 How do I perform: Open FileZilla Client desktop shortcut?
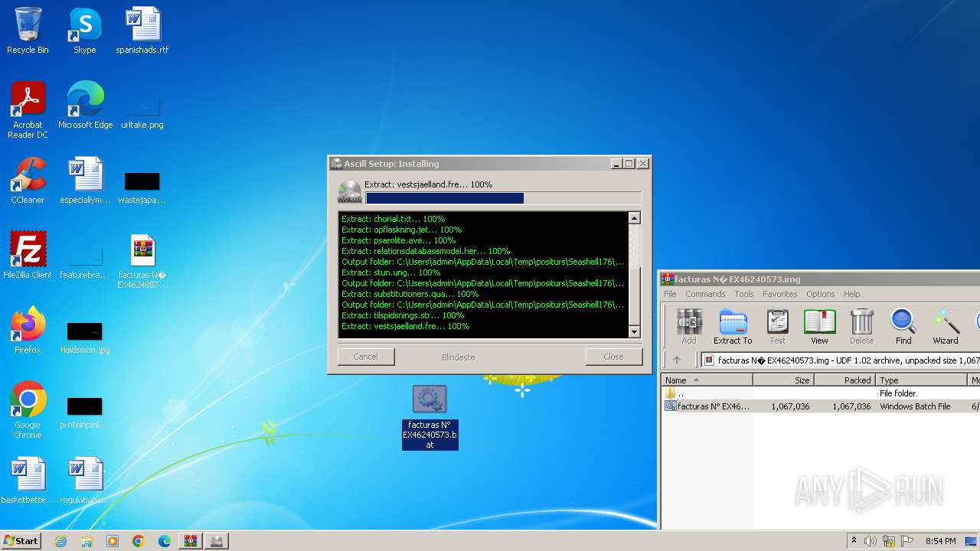click(28, 256)
